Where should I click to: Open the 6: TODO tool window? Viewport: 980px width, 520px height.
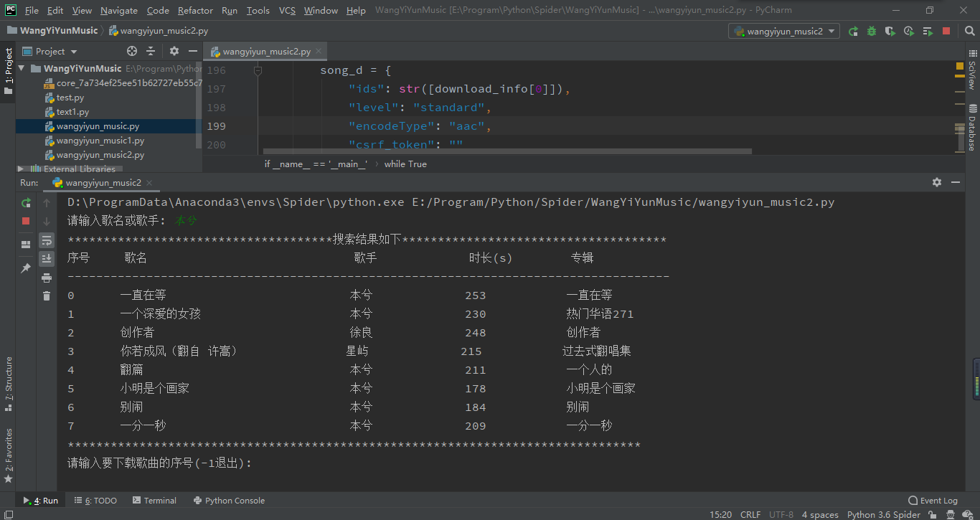coord(95,501)
